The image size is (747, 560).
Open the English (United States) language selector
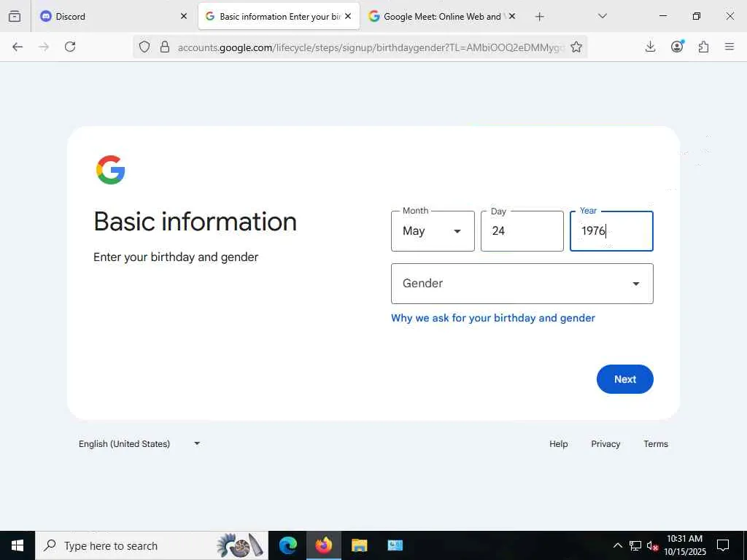(x=139, y=444)
